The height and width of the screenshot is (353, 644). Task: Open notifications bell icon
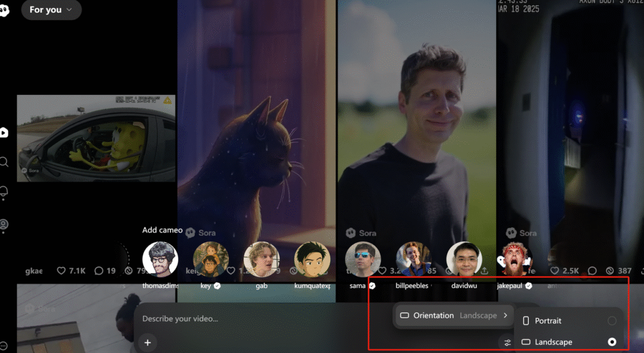pos(4,192)
